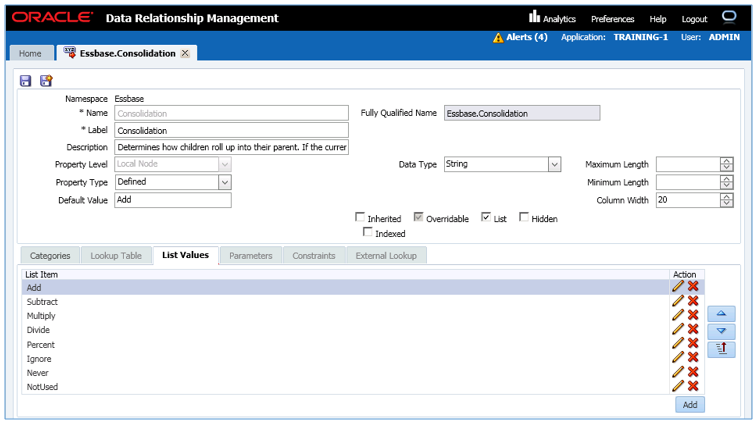Screen dimensions: 756x423
Task: Edit the Never list item
Action: (x=678, y=371)
